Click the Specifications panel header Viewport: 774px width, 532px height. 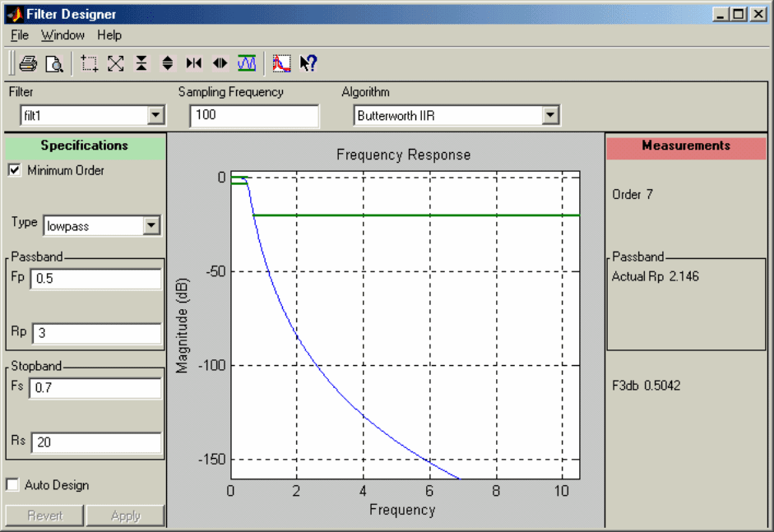85,146
